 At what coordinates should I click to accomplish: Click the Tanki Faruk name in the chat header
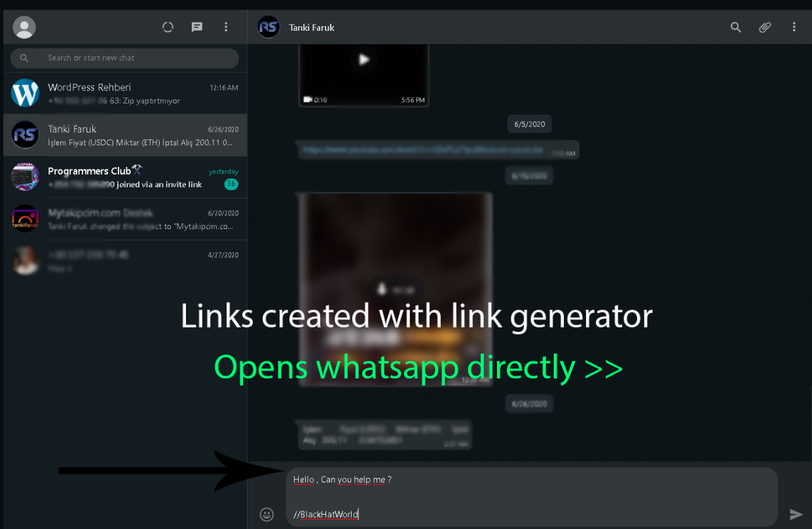(312, 27)
